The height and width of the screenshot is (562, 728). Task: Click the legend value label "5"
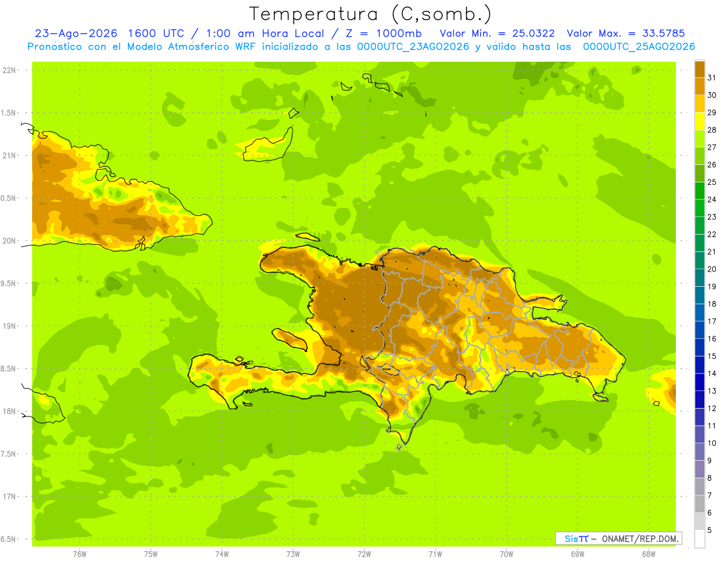(x=710, y=530)
